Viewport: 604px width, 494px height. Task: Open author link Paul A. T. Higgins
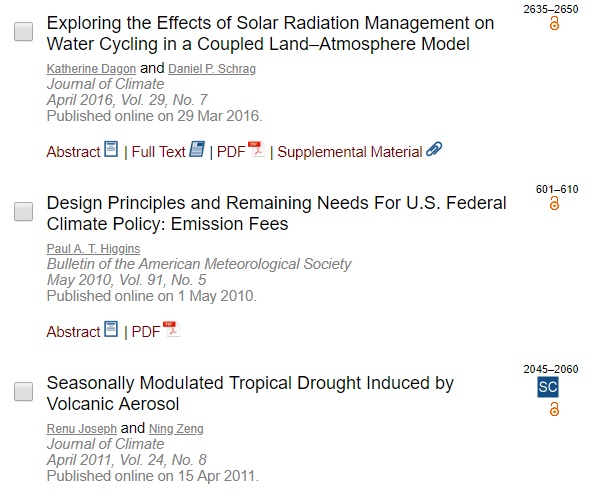pyautogui.click(x=93, y=249)
